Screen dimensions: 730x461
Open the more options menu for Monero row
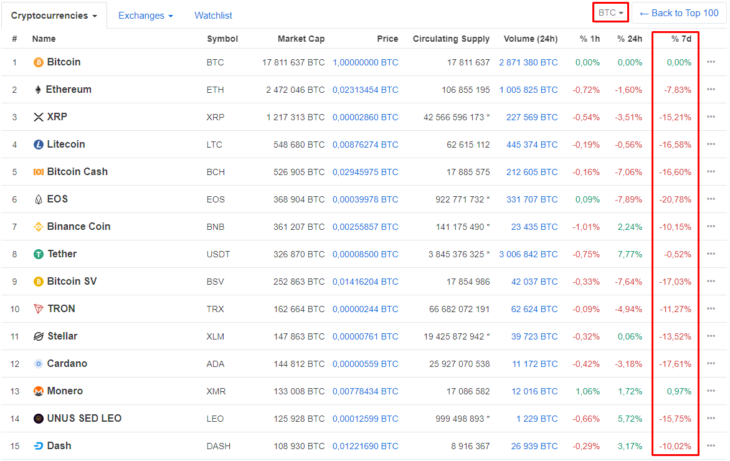[x=711, y=391]
